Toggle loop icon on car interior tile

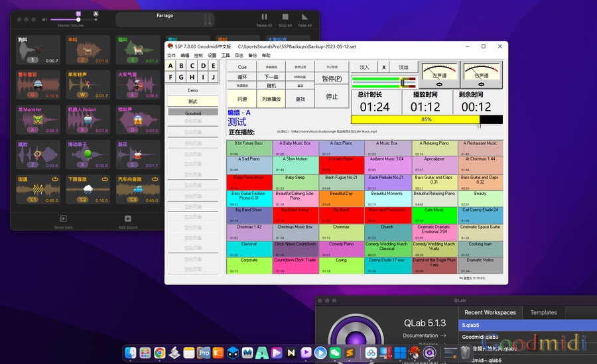155,179
